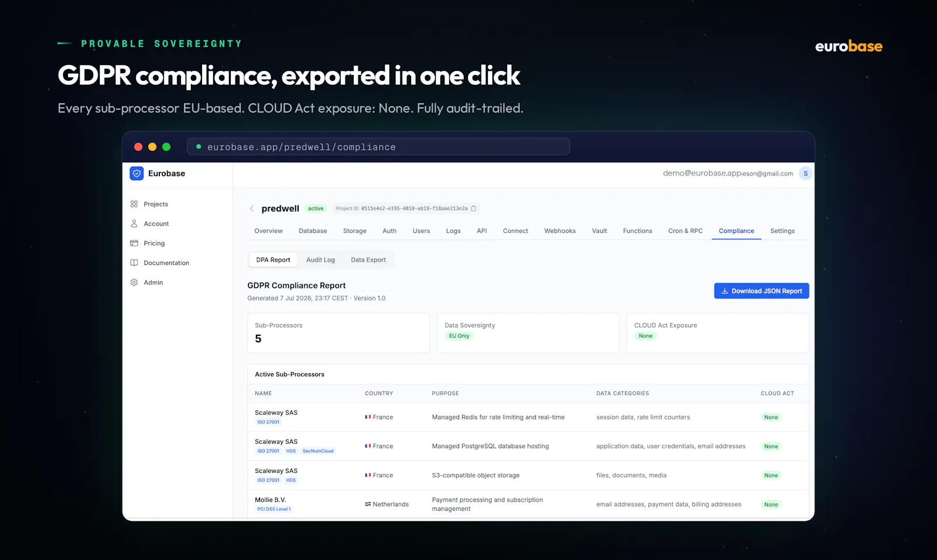937x560 pixels.
Task: Click the COUNTRY column header
Action: point(379,393)
